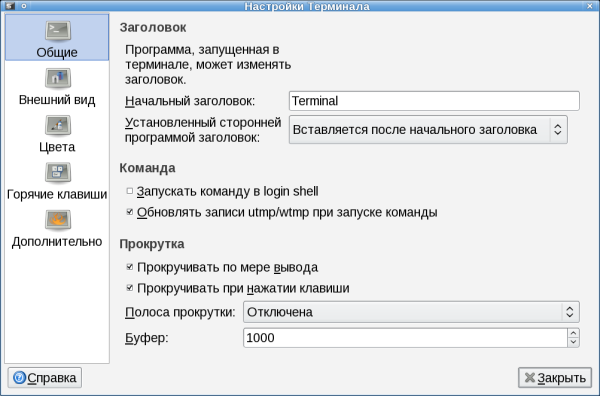The image size is (600, 396).
Task: Select the Общие terminal icon in the sidebar
Action: [57, 31]
